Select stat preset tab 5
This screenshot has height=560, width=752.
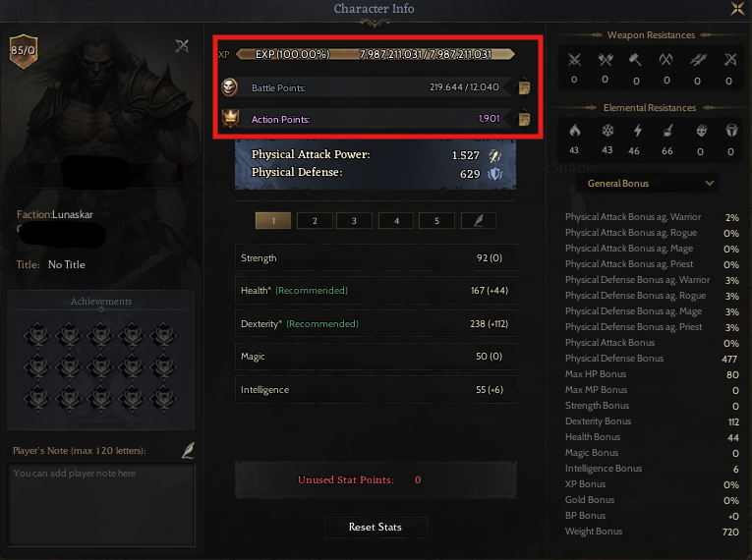point(436,220)
